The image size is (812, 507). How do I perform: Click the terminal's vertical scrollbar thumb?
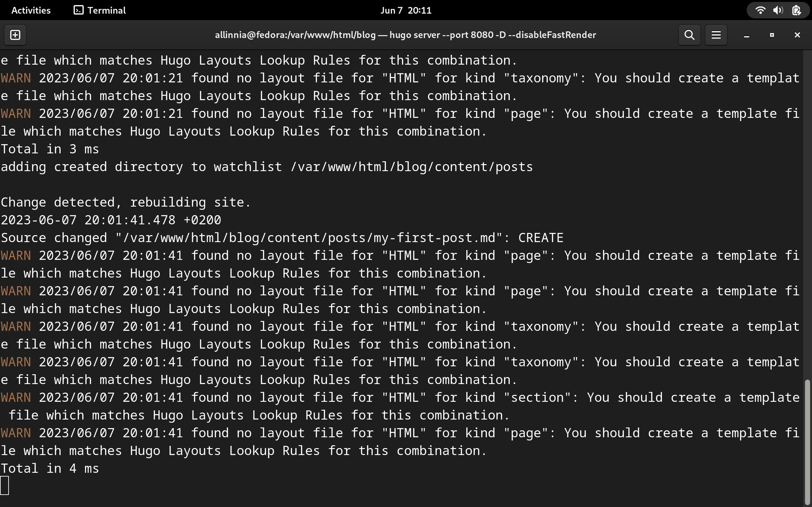point(807,443)
